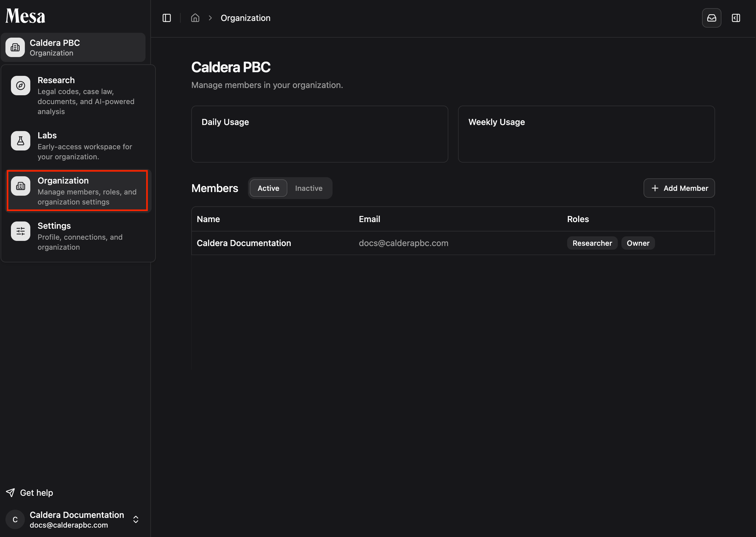The width and height of the screenshot is (756, 537).
Task: Click the Organization building icon in menu
Action: click(x=21, y=186)
